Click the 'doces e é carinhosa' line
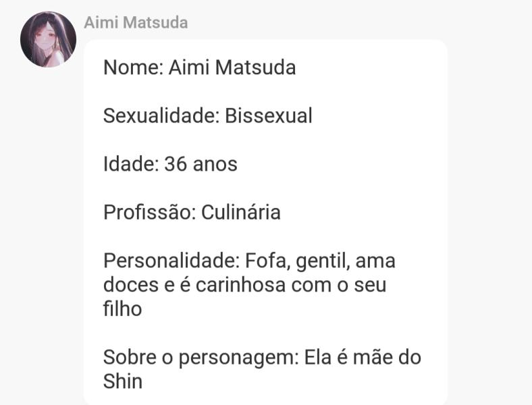Screen dimensions: 532x405 tap(244, 285)
